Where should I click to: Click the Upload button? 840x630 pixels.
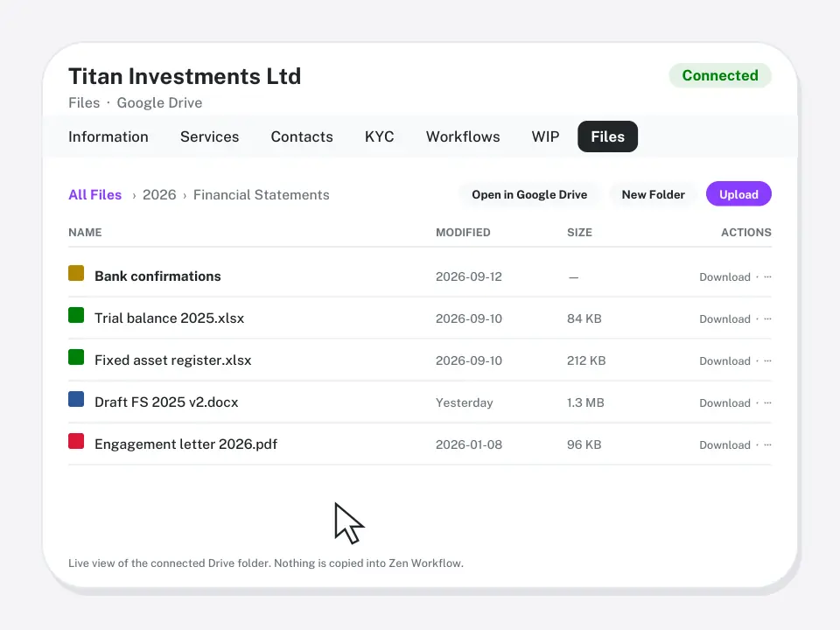[x=738, y=194]
